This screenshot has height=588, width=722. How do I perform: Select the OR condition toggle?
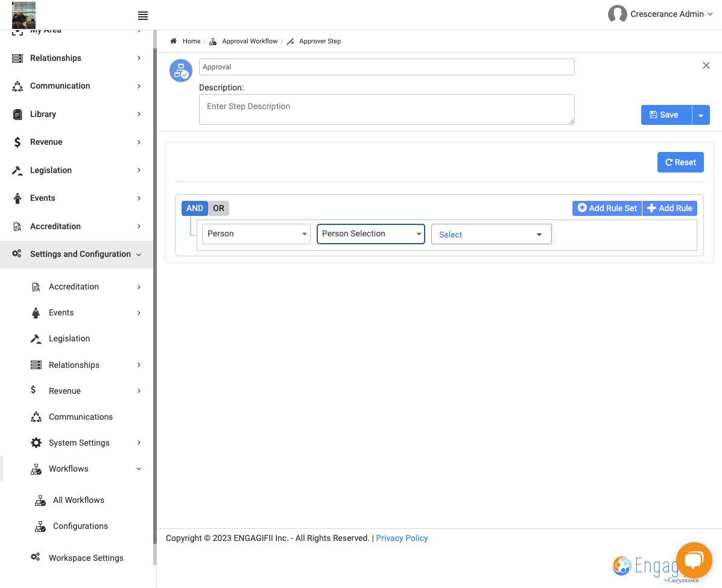pyautogui.click(x=219, y=208)
